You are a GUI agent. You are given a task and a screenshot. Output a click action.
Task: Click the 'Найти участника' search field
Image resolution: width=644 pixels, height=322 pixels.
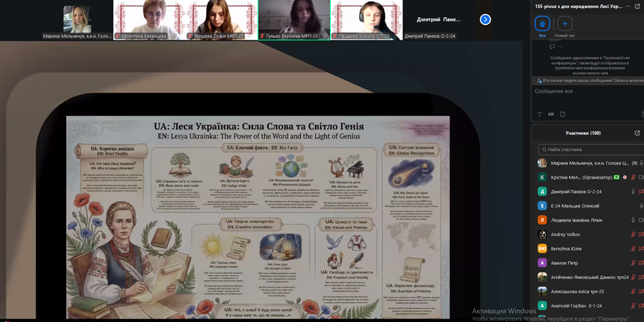pos(588,149)
